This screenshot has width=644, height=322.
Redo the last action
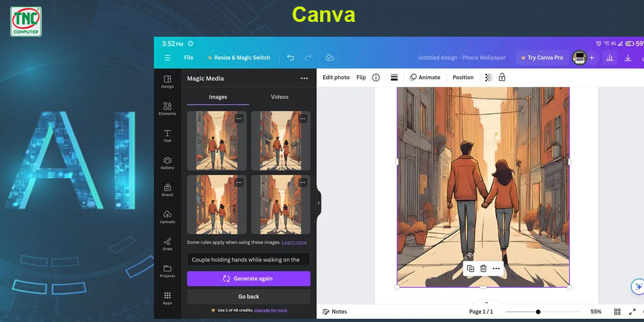[308, 58]
